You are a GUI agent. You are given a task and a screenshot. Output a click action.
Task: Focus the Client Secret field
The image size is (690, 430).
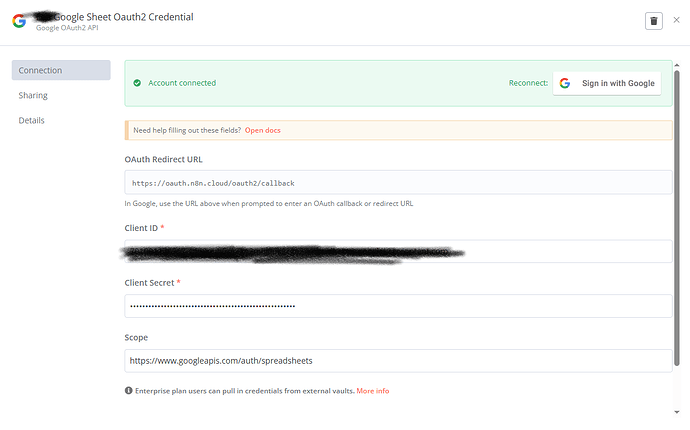pyautogui.click(x=398, y=306)
